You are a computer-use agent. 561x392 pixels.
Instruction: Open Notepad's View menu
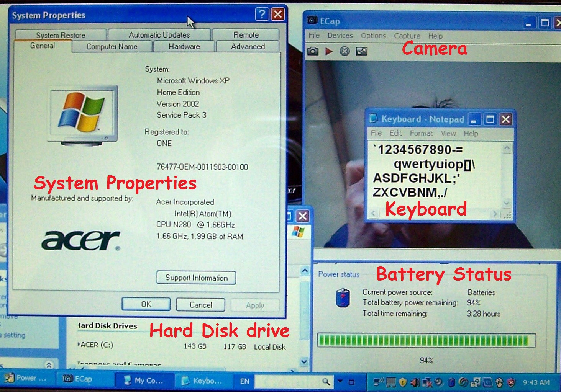pos(448,133)
